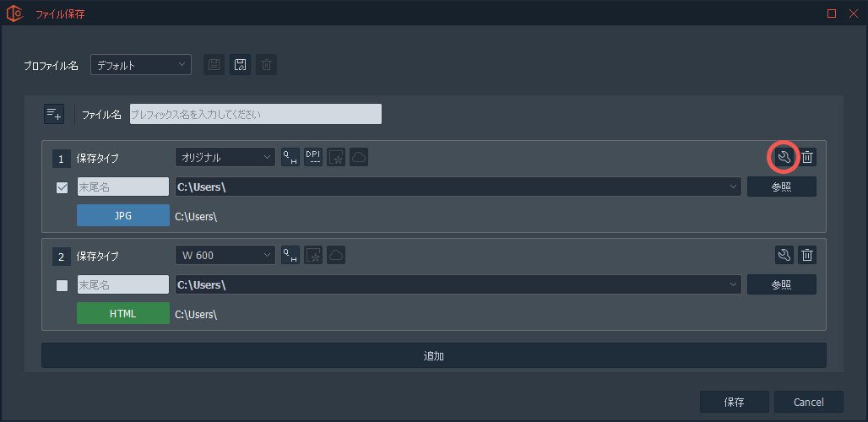This screenshot has width=868, height=422.
Task: Click the watermark image icon in row 2
Action: coord(313,255)
